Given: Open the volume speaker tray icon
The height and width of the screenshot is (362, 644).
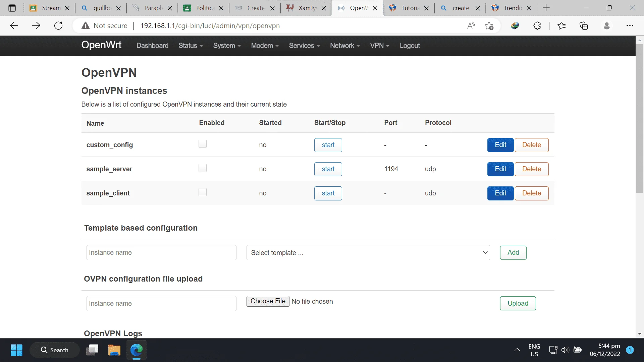Looking at the screenshot, I should point(565,350).
